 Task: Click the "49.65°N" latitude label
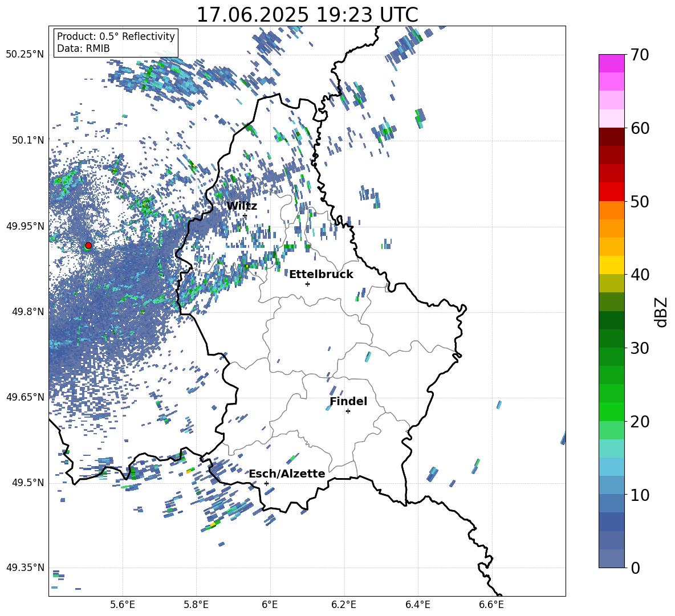[x=25, y=397]
